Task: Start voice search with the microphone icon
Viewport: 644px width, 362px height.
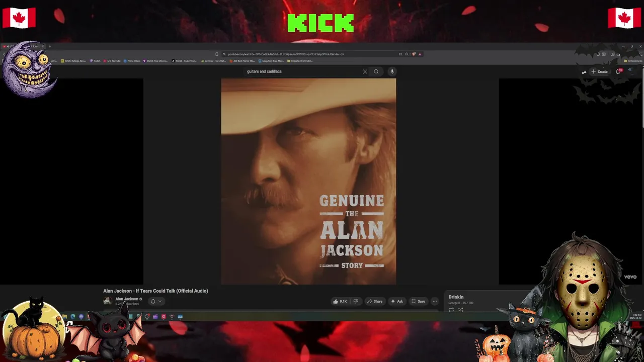Action: point(392,71)
